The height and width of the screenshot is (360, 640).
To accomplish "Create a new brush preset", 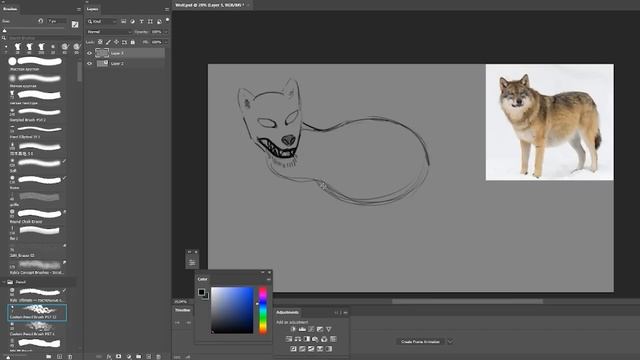I will pyautogui.click(x=59, y=356).
